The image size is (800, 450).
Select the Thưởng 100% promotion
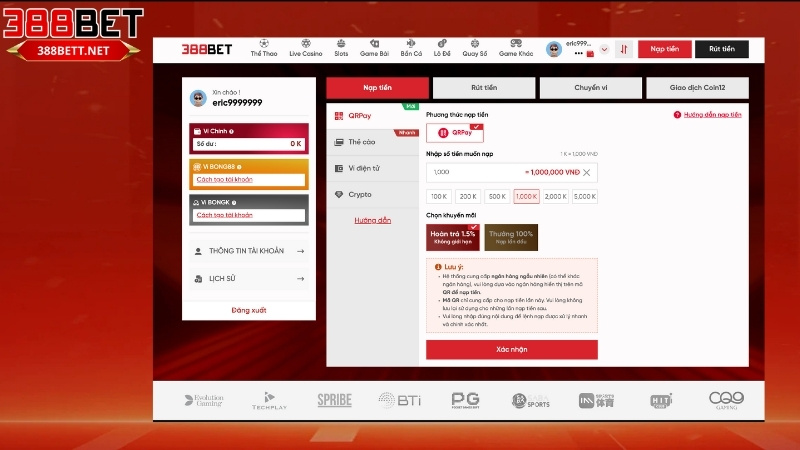pos(511,237)
